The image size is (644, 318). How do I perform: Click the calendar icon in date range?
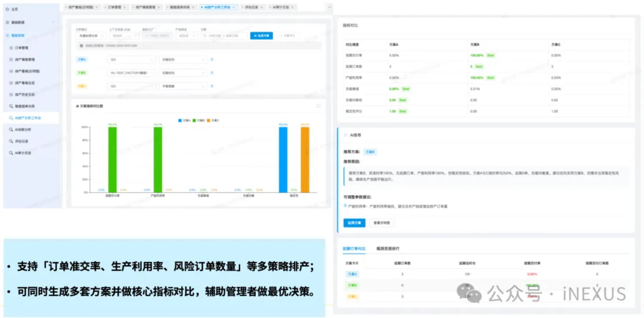pos(205,36)
